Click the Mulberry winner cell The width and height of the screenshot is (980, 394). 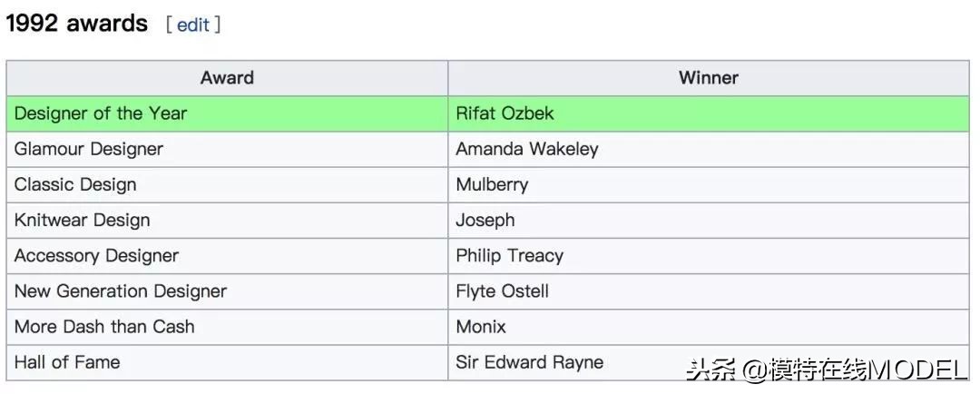click(492, 184)
